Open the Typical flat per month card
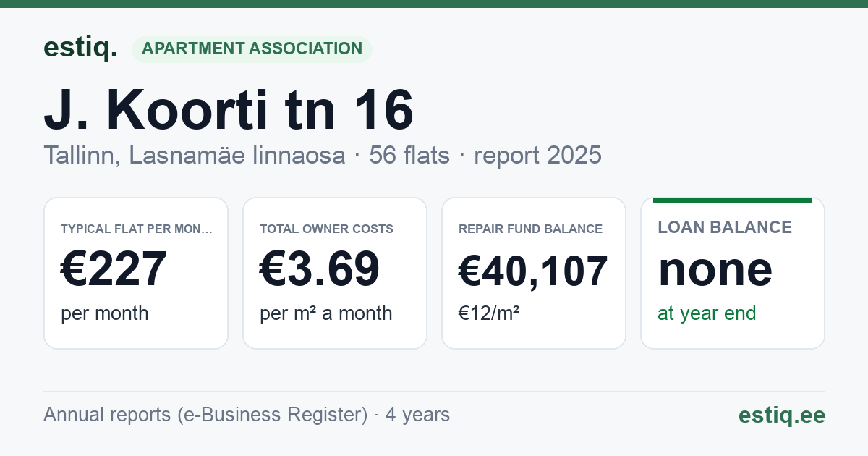 [136, 273]
